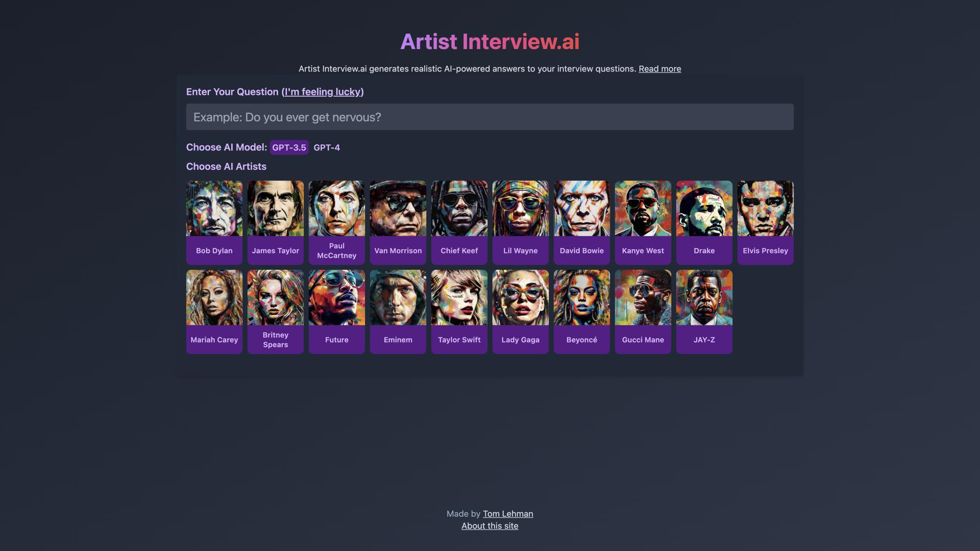Viewport: 980px width, 551px height.
Task: Visit Tom Lehman's profile link
Action: pyautogui.click(x=507, y=514)
